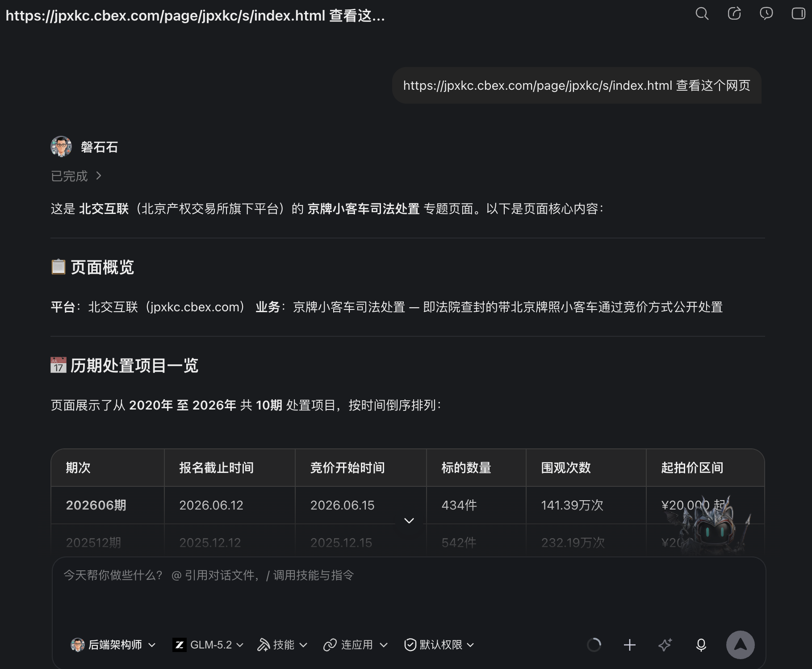Click the user message URL bubble
Screen dimensions: 812x669
(x=577, y=85)
